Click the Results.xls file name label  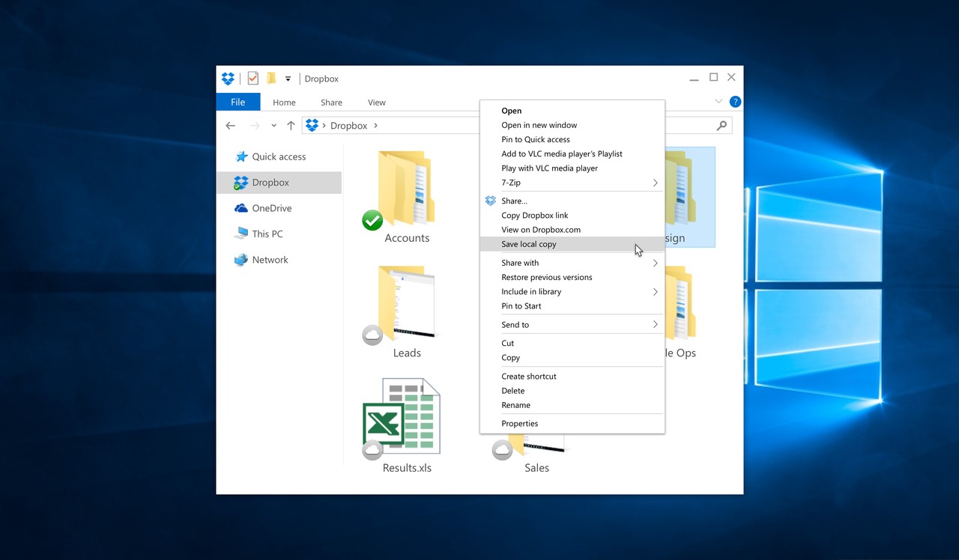coord(407,468)
